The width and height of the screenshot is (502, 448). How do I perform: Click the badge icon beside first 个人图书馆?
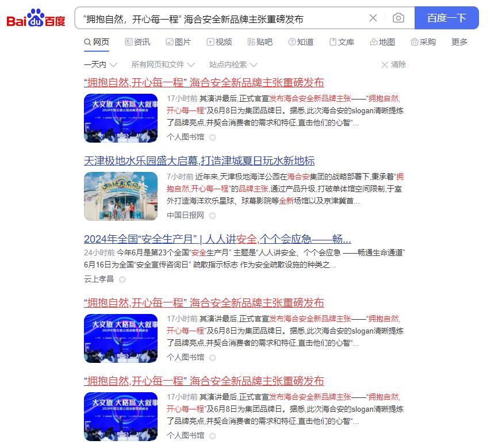pos(213,137)
